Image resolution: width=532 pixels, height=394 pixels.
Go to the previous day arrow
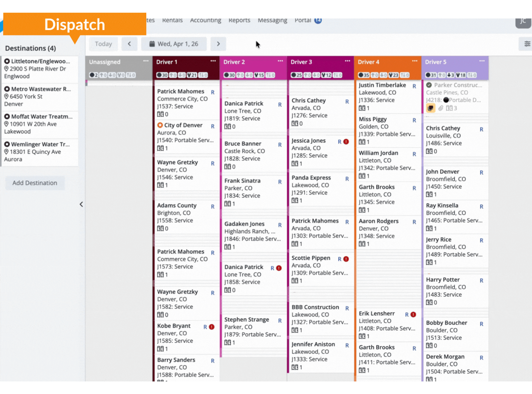click(129, 44)
